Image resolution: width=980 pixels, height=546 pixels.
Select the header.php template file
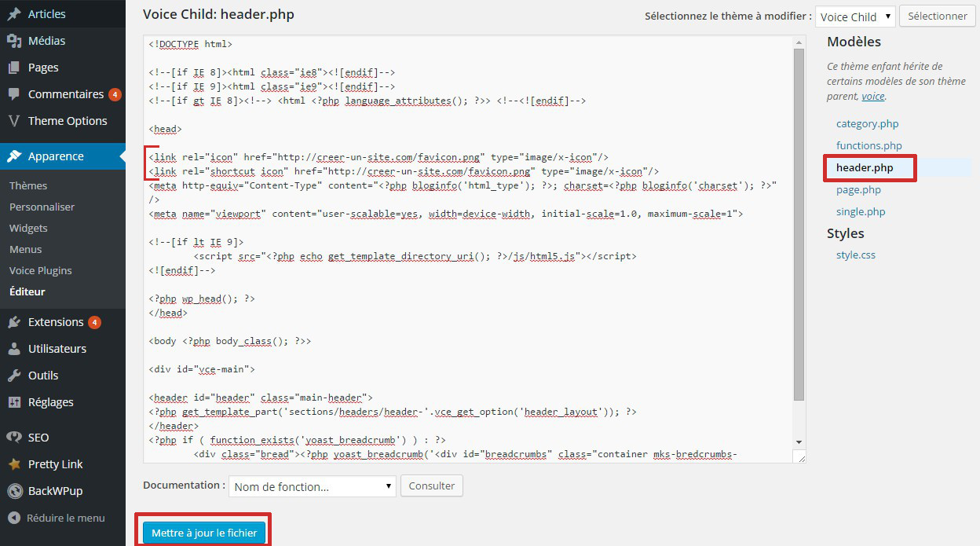click(x=865, y=167)
